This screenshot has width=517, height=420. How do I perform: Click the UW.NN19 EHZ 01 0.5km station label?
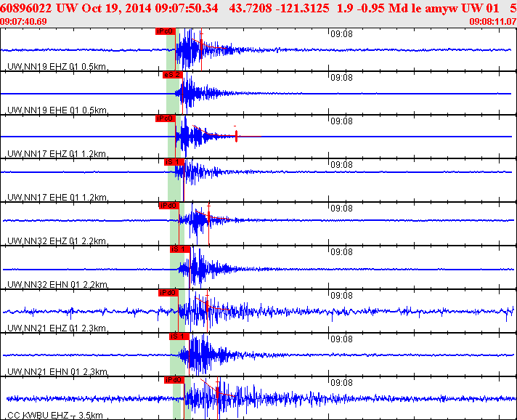tap(57, 67)
